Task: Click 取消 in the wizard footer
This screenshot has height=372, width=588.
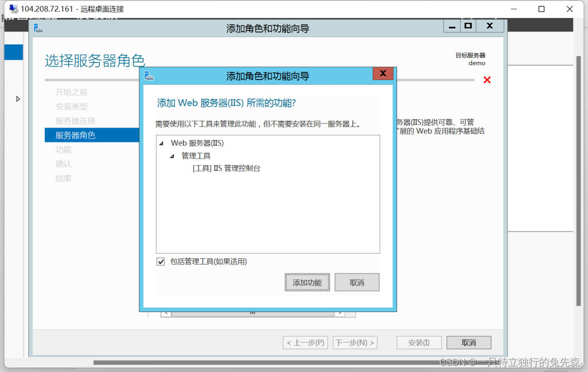Action: 469,343
